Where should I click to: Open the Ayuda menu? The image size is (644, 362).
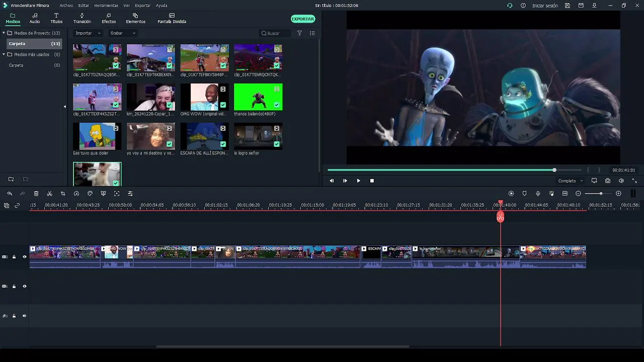pyautogui.click(x=162, y=6)
